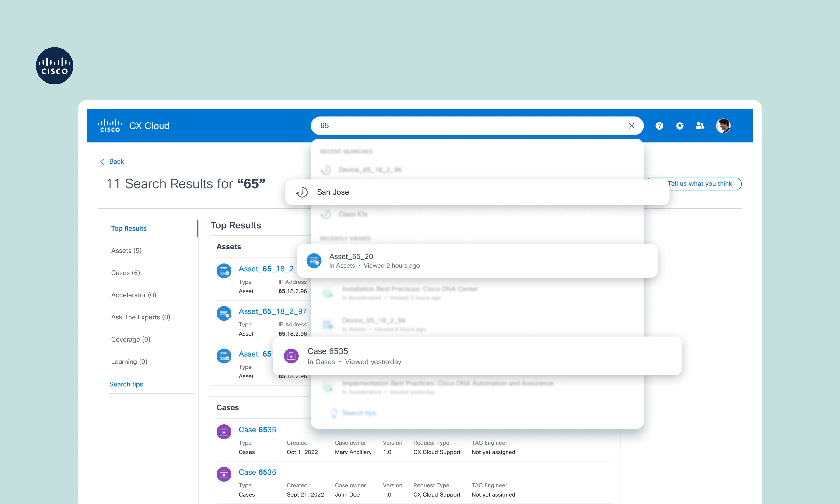Open the users/people icon

(x=700, y=126)
